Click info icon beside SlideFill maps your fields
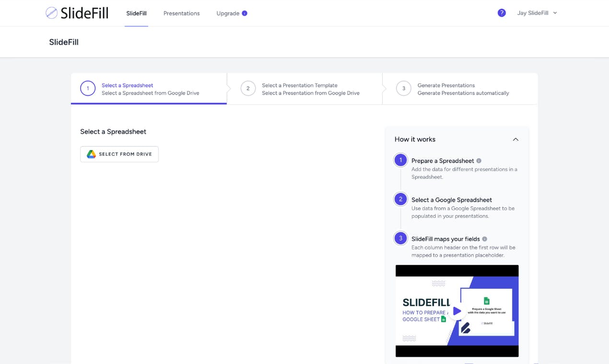Image resolution: width=609 pixels, height=364 pixels. [484, 239]
